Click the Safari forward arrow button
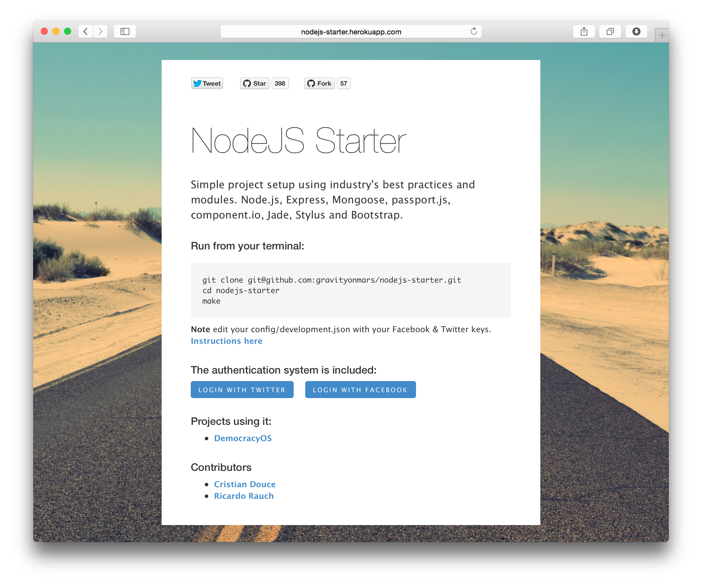 pyautogui.click(x=100, y=31)
